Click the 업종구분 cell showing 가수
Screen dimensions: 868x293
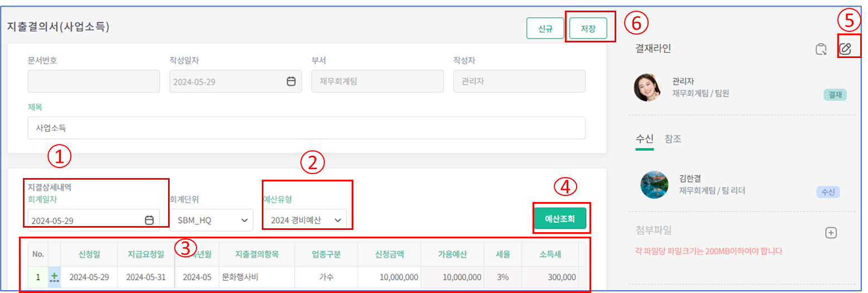pos(326,277)
